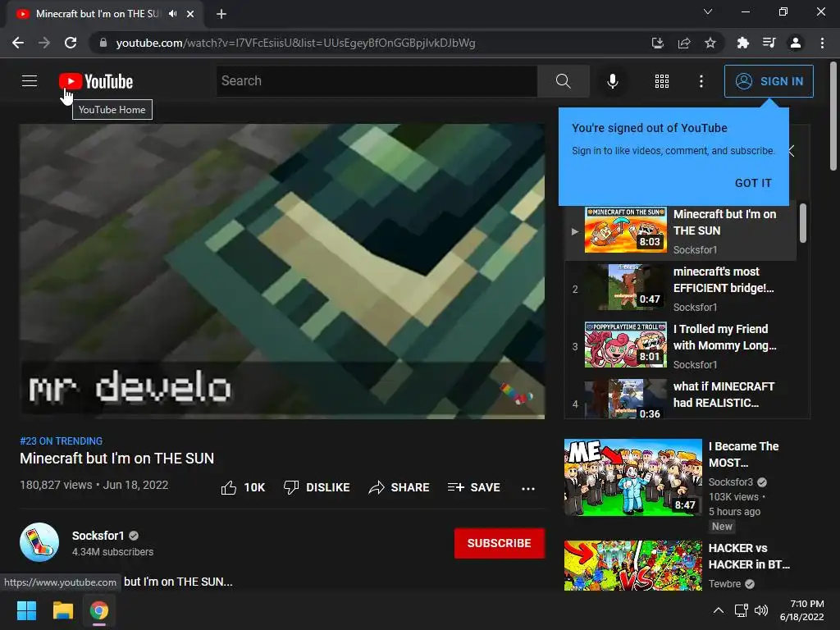Click the page vertical scrollbar

coord(833,116)
